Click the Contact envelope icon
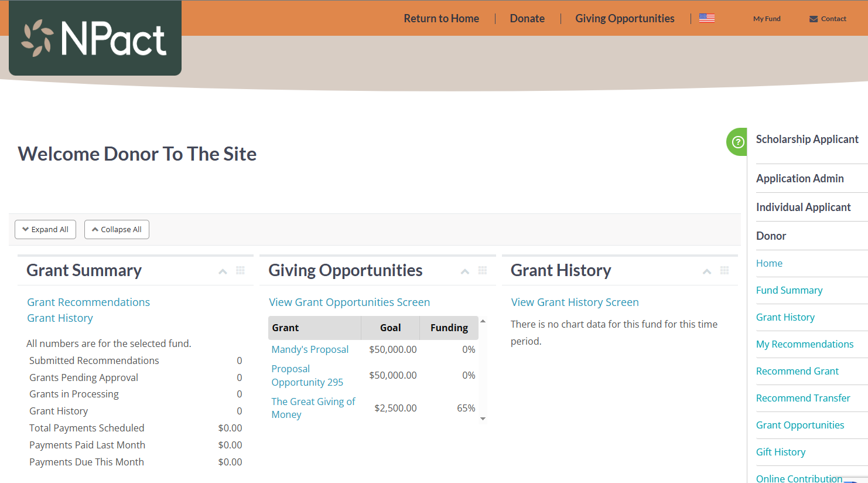This screenshot has width=868, height=483. (814, 19)
